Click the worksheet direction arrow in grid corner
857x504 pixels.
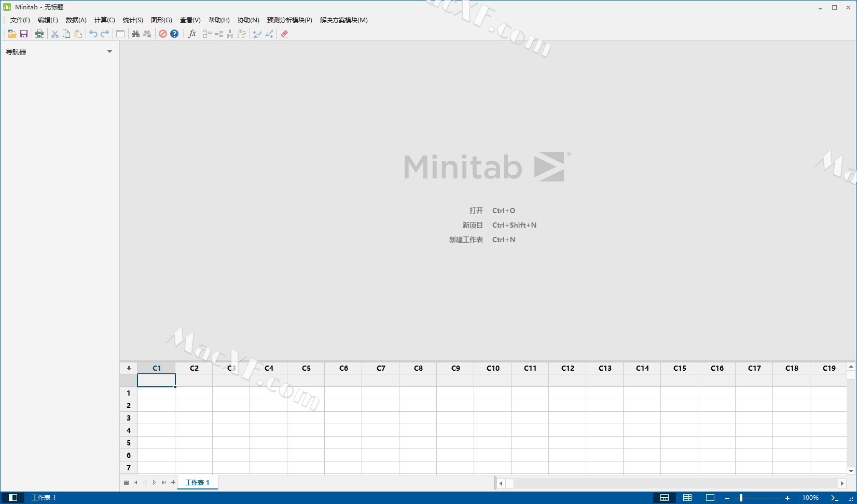click(x=129, y=368)
